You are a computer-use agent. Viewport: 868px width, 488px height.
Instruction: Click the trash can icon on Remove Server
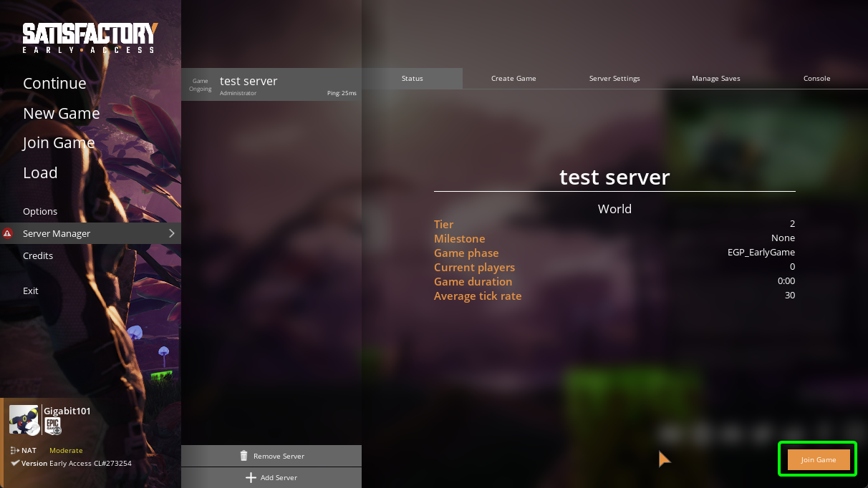pos(243,456)
